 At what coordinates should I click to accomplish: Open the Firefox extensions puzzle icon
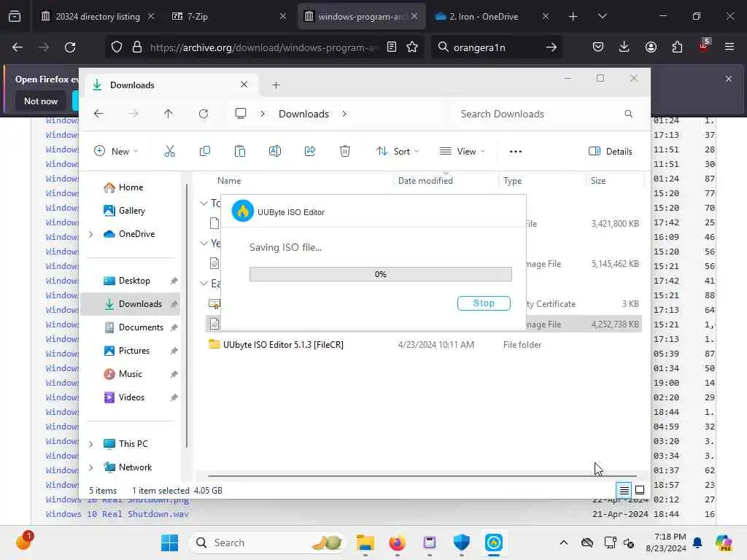click(x=677, y=47)
